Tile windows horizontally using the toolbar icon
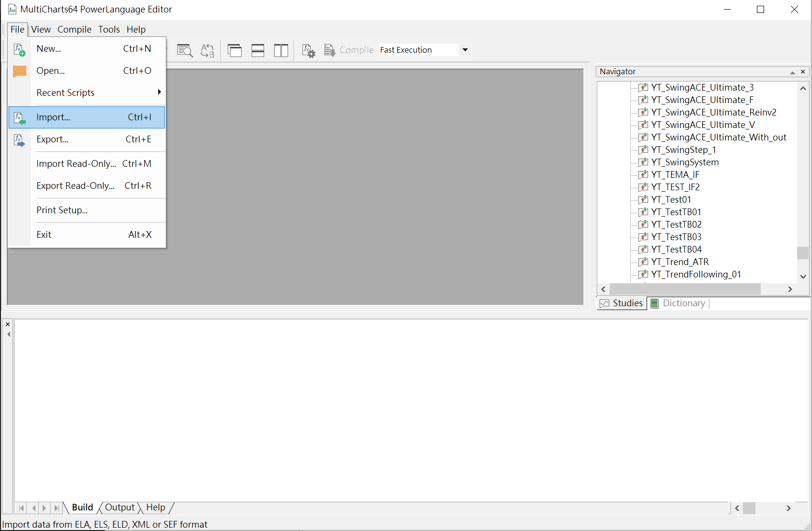The height and width of the screenshot is (531, 812). point(258,50)
